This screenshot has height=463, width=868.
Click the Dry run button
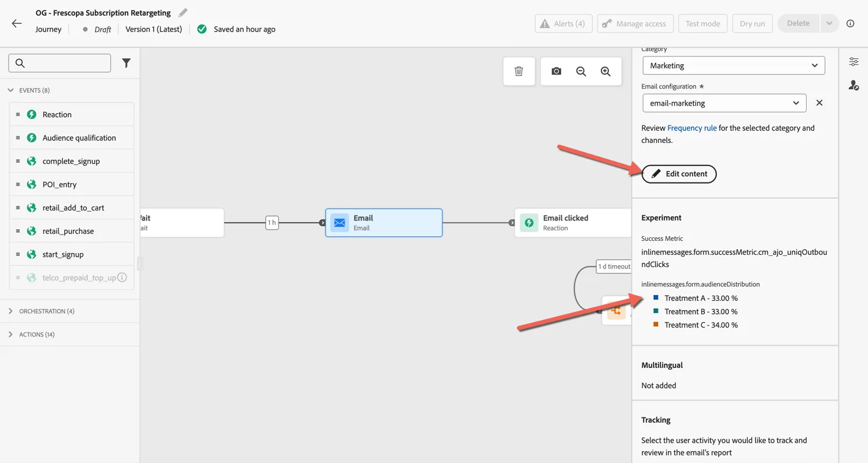point(752,23)
